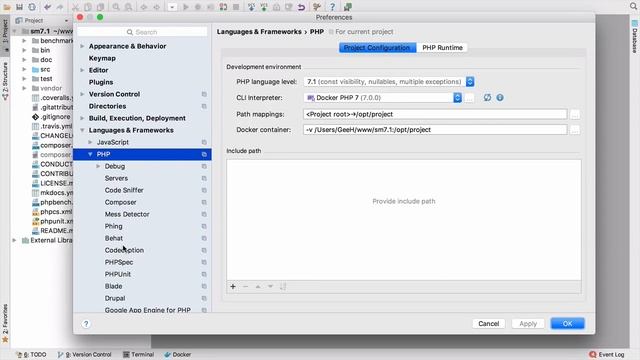The width and height of the screenshot is (640, 360).
Task: Select Drupal settings
Action: (115, 298)
